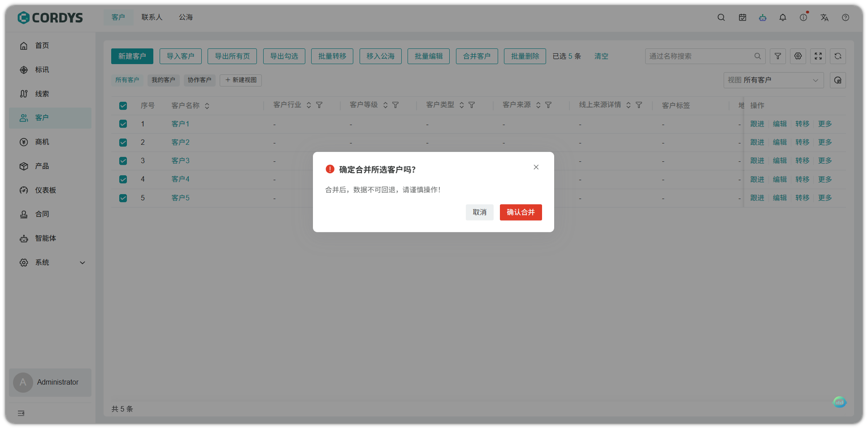
Task: Open the AI 智能体 robot icon in top bar
Action: [763, 17]
